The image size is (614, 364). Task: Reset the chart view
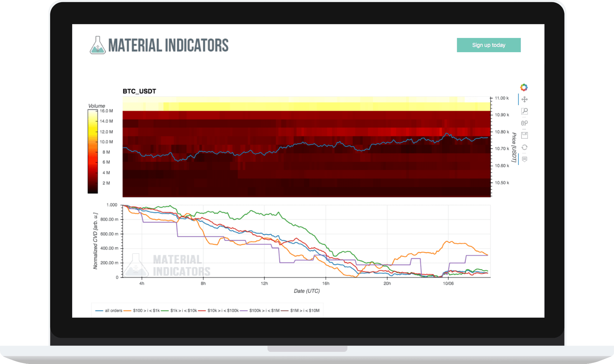524,147
